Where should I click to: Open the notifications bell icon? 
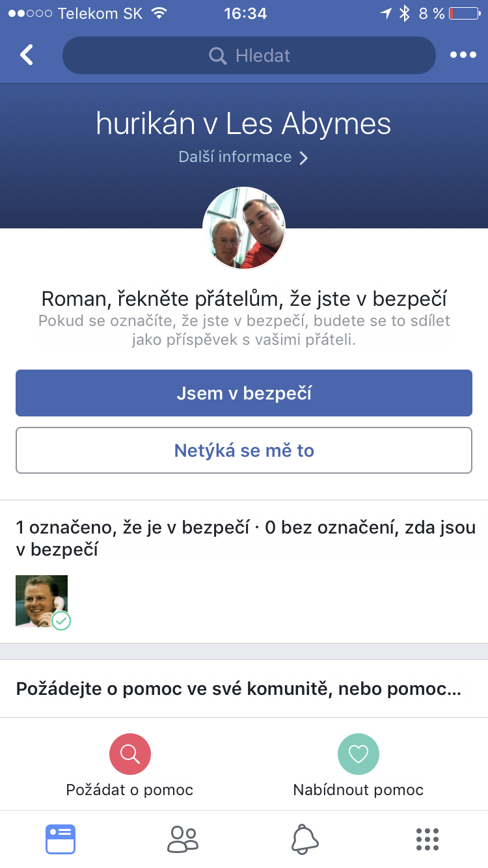[x=305, y=839]
